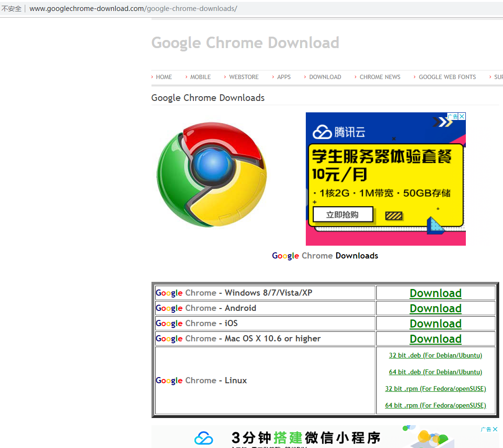Go to GOOGLE WEB FONTS menu item
The width and height of the screenshot is (503, 448).
pyautogui.click(x=447, y=77)
